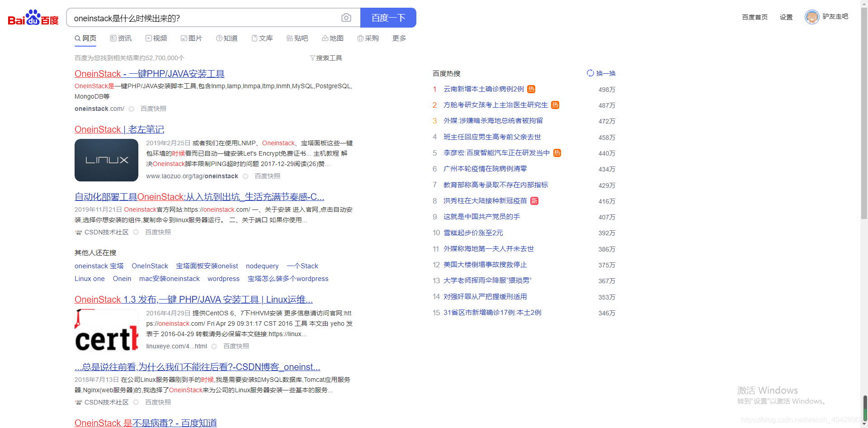Open 百度快照 for oneinstack.com result
The height and width of the screenshot is (428, 868).
click(x=153, y=109)
